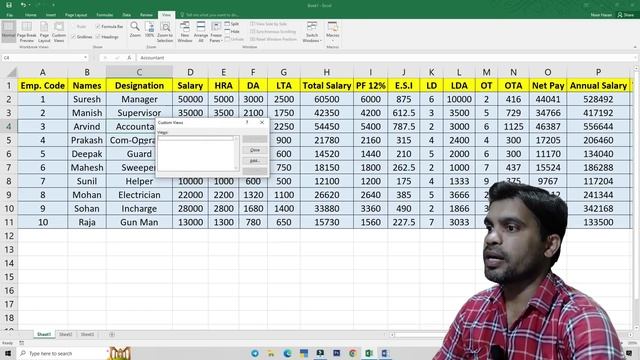Switch to the Home tab

point(31,15)
